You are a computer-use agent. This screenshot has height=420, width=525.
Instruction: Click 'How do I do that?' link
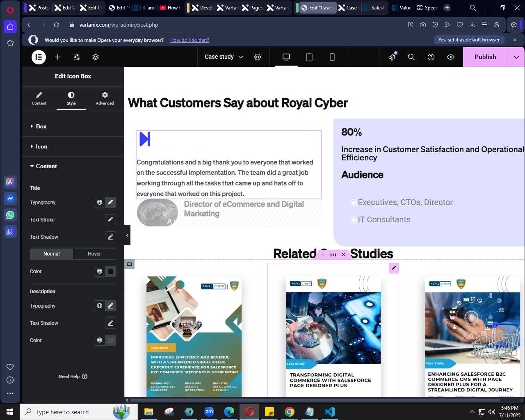(189, 40)
